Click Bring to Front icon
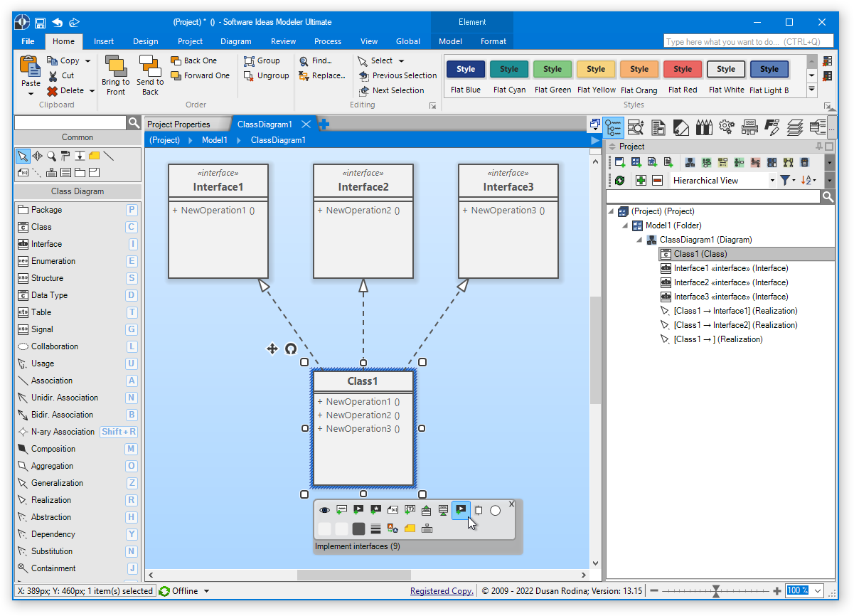This screenshot has width=854, height=616. tap(115, 65)
